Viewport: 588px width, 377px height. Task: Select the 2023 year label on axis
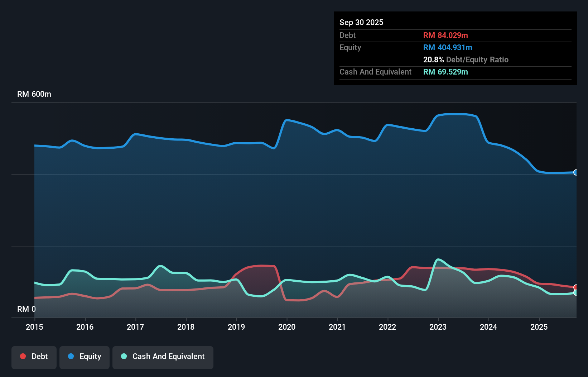(438, 327)
